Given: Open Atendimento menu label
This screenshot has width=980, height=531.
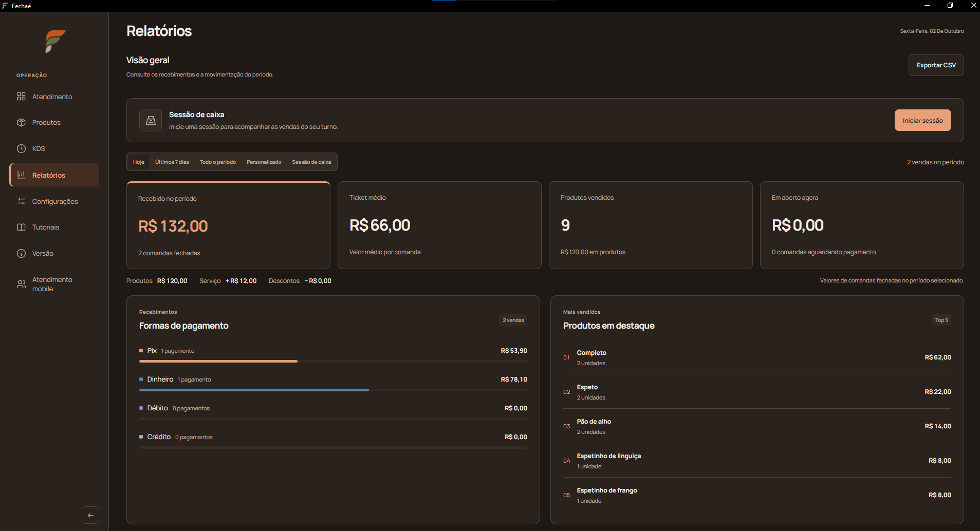Looking at the screenshot, I should (x=52, y=97).
